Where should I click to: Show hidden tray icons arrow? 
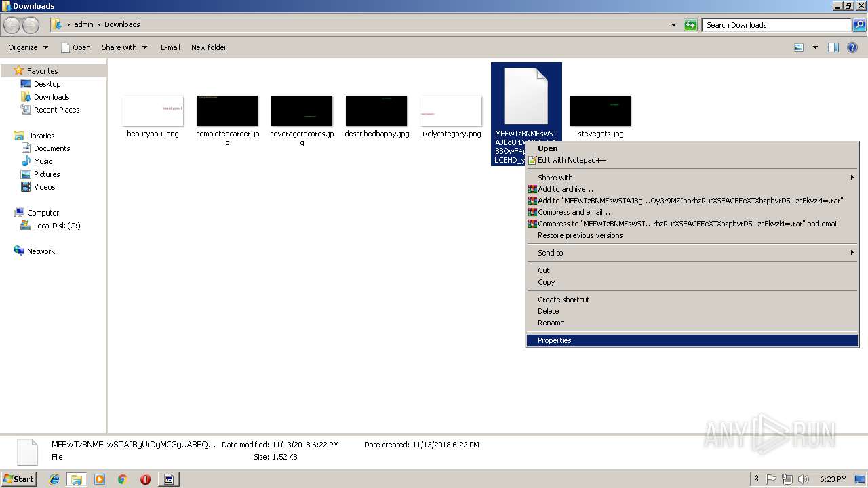(x=756, y=479)
